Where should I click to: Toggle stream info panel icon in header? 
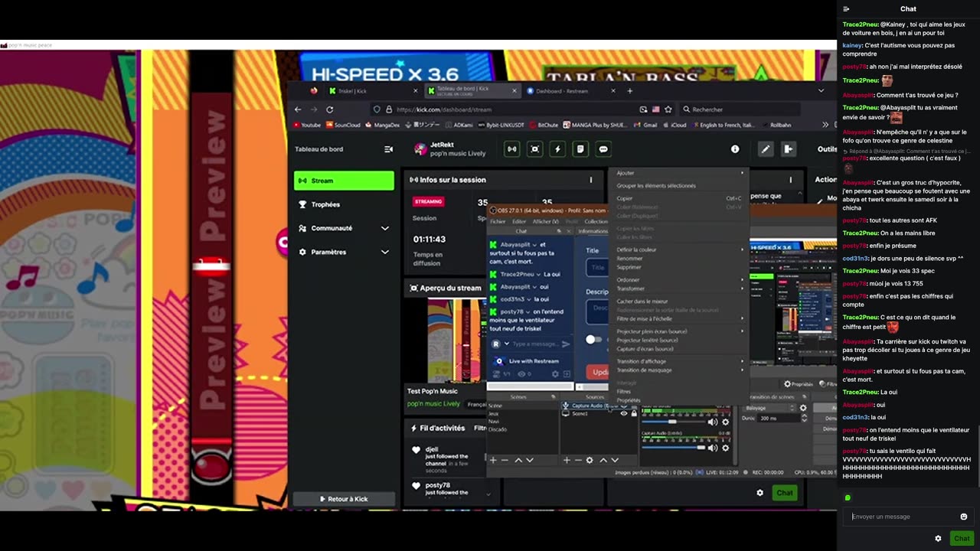511,149
